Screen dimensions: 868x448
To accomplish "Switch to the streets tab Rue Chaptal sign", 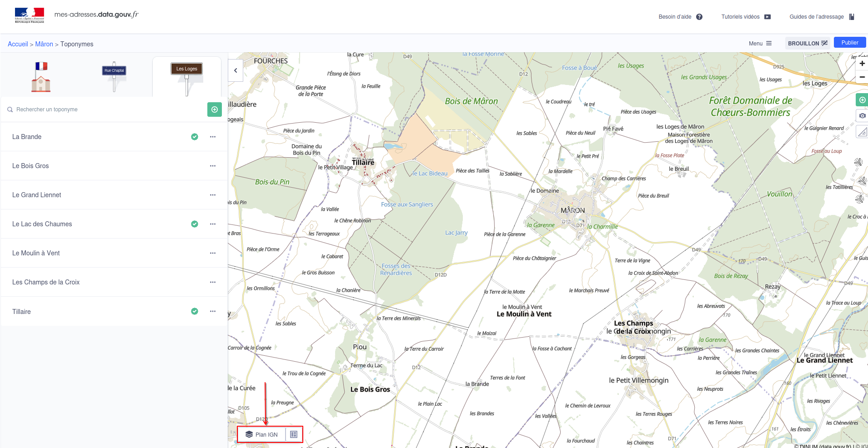I will coord(114,77).
